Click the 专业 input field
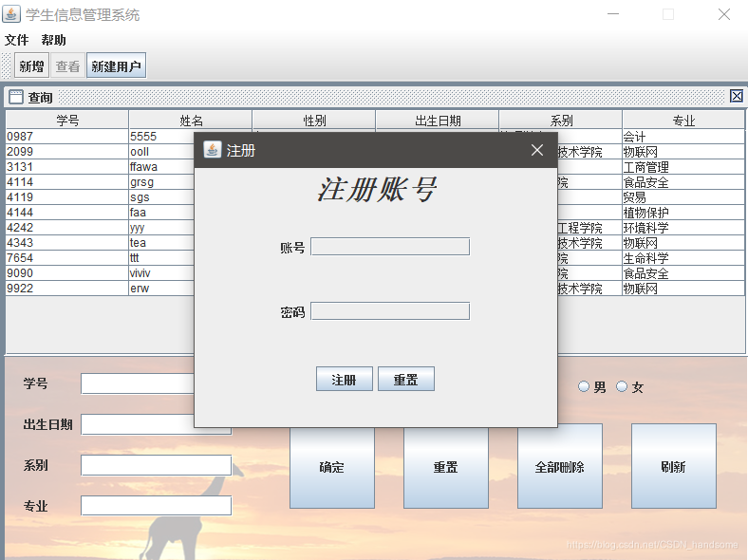748x560 pixels. 157,506
